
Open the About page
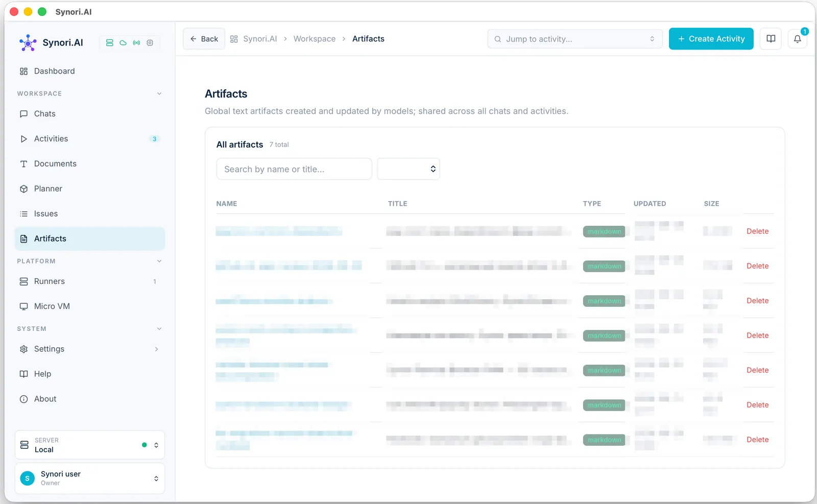coord(90,399)
